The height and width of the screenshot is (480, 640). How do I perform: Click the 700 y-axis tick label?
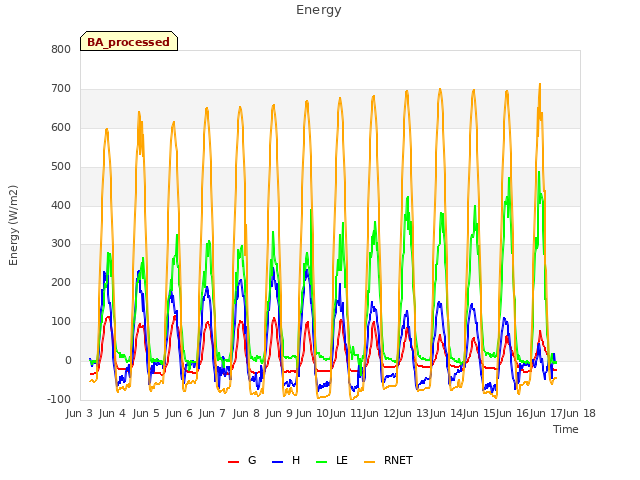[61, 88]
